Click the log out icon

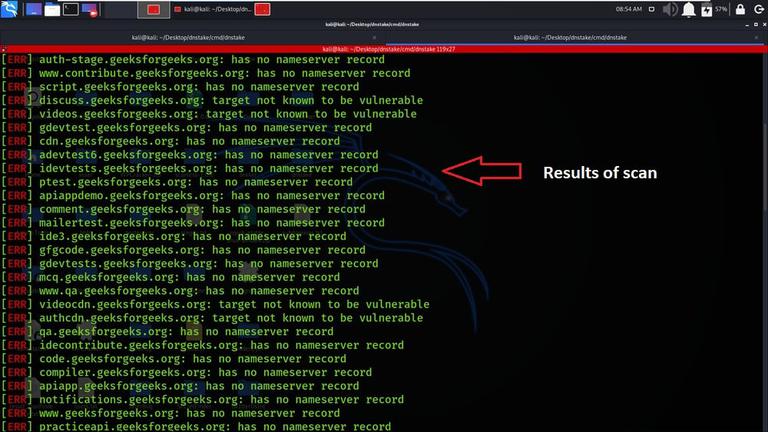759,9
